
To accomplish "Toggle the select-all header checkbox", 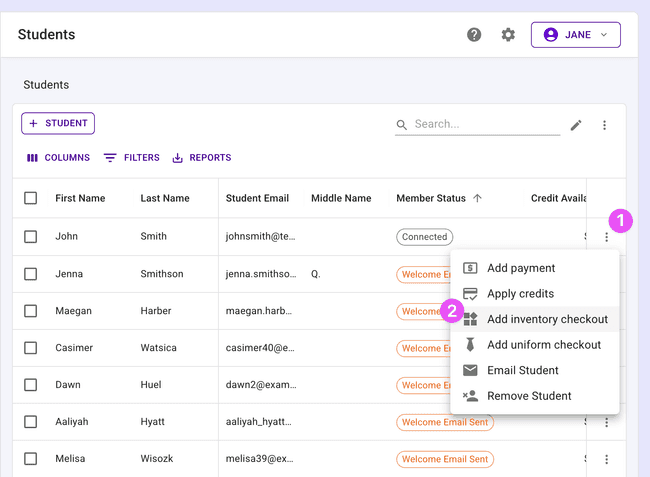I will [x=30, y=198].
